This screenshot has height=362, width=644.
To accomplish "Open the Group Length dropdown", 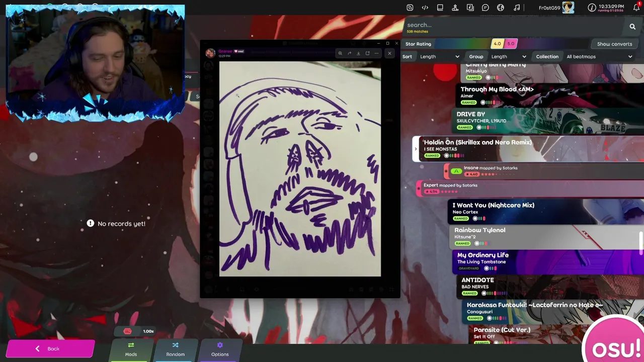I will point(509,57).
